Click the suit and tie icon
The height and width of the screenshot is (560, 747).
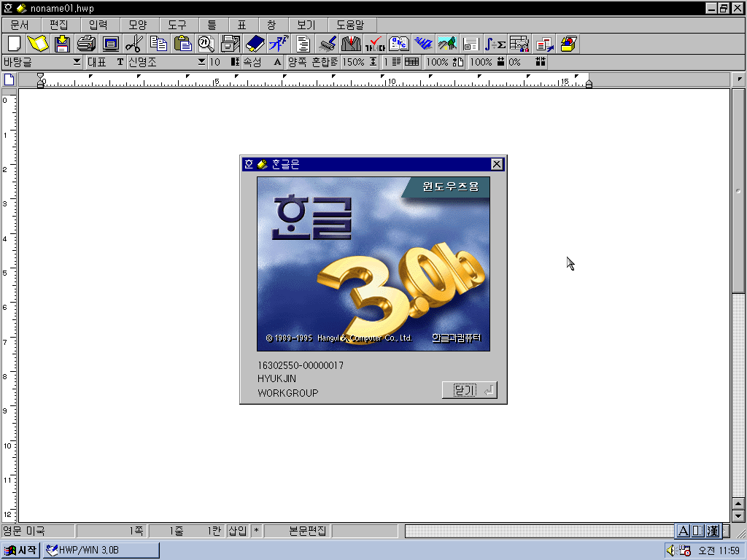coord(351,44)
